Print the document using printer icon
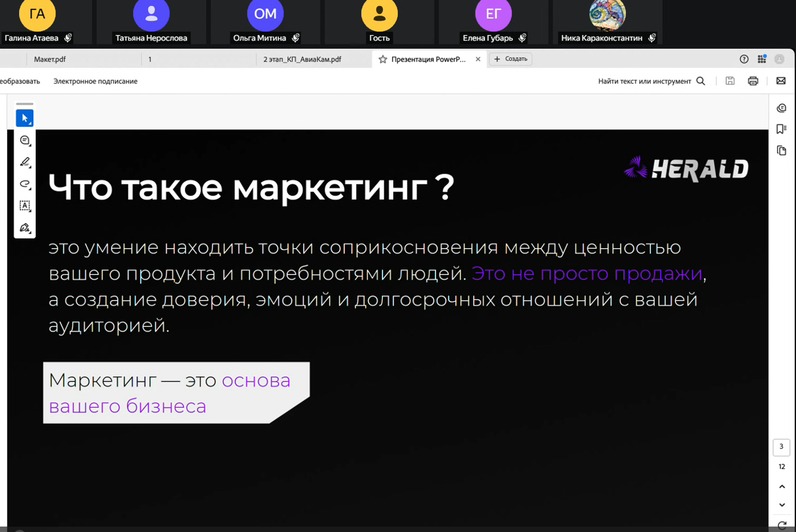Screen dimensions: 796x532 (x=753, y=81)
